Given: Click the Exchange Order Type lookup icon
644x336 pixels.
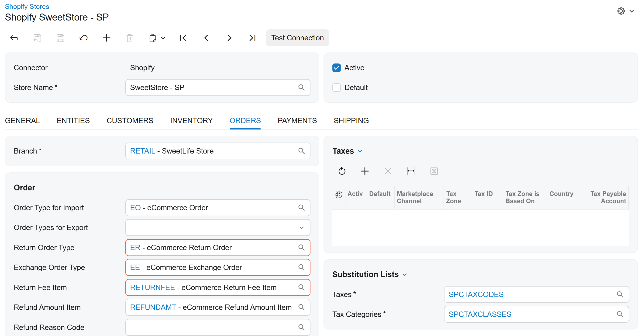Looking at the screenshot, I should coord(301,267).
